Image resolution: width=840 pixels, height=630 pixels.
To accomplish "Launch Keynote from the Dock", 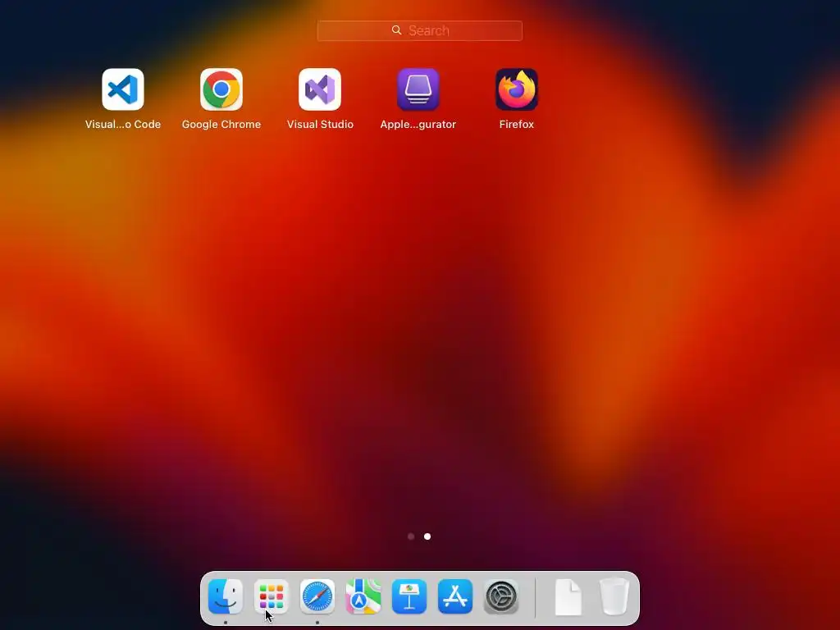I will (x=409, y=596).
